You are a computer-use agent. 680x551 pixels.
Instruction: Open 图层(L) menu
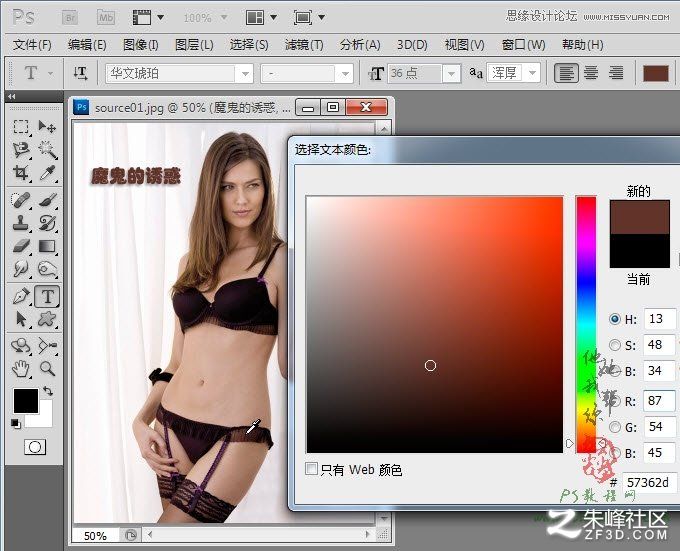(194, 45)
